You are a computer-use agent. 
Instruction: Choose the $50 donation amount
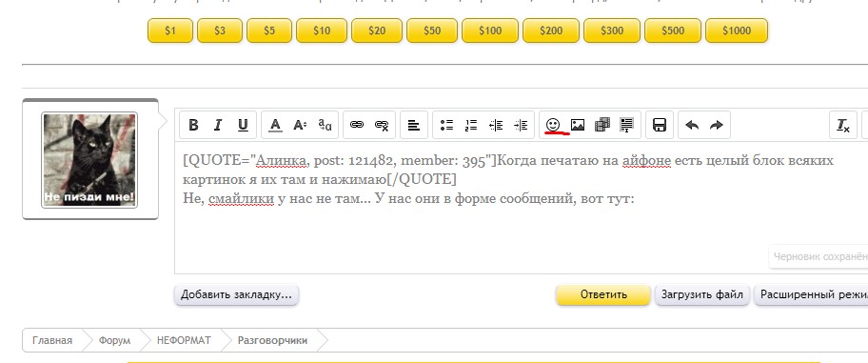[x=432, y=30]
